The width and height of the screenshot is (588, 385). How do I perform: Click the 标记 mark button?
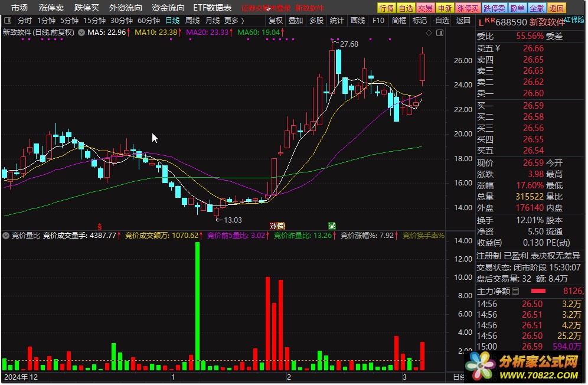click(420, 20)
